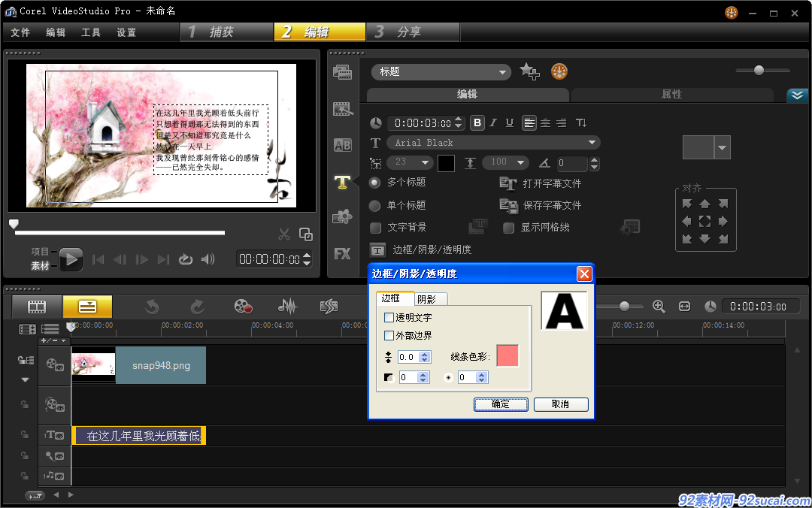Switch to timeline view
812x508 pixels.
coord(87,307)
